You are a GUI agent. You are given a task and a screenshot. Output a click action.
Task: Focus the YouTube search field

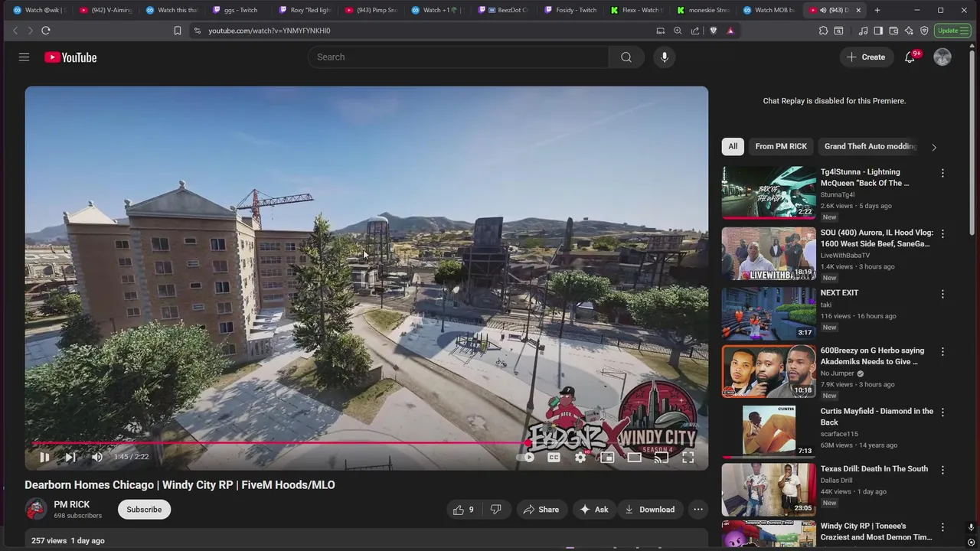tap(458, 57)
